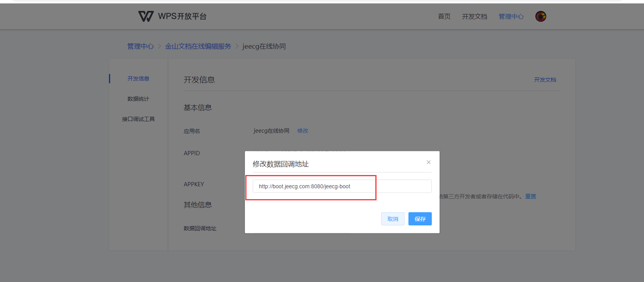Image resolution: width=644 pixels, height=282 pixels.
Task: Click jeecg在线协同 app name value
Action: [271, 131]
